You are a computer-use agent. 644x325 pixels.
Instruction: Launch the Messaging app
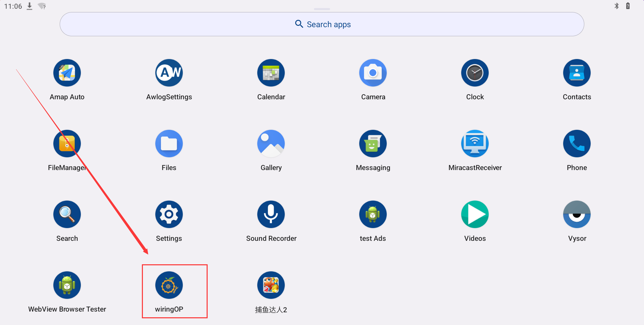(373, 144)
